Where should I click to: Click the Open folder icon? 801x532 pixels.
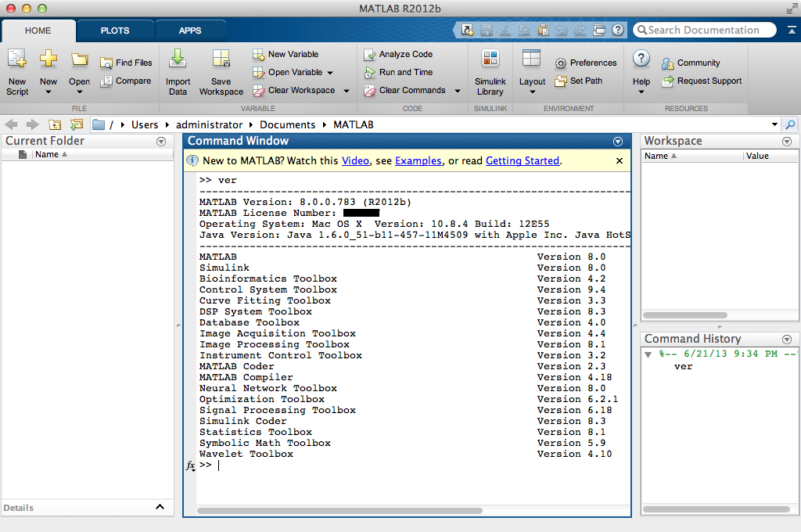point(80,59)
